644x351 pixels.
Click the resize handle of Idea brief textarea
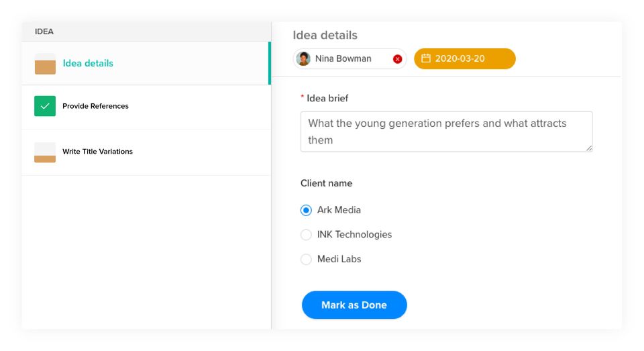[x=589, y=148]
